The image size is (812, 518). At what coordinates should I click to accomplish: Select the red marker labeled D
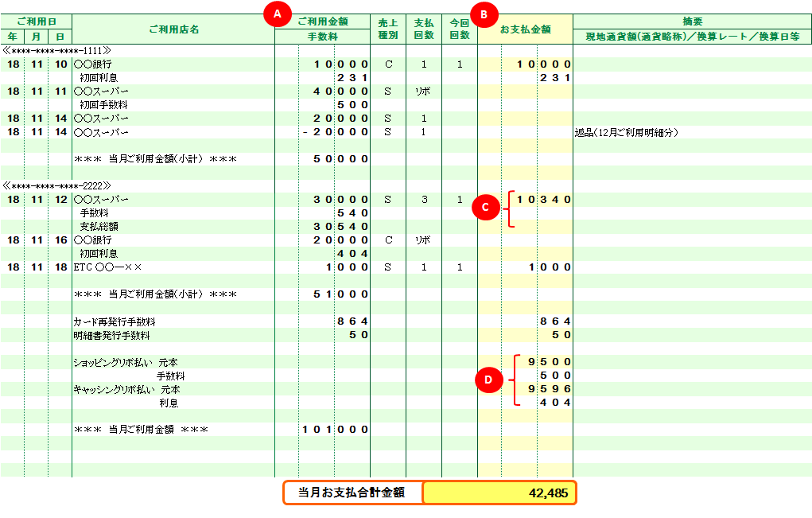[488, 380]
